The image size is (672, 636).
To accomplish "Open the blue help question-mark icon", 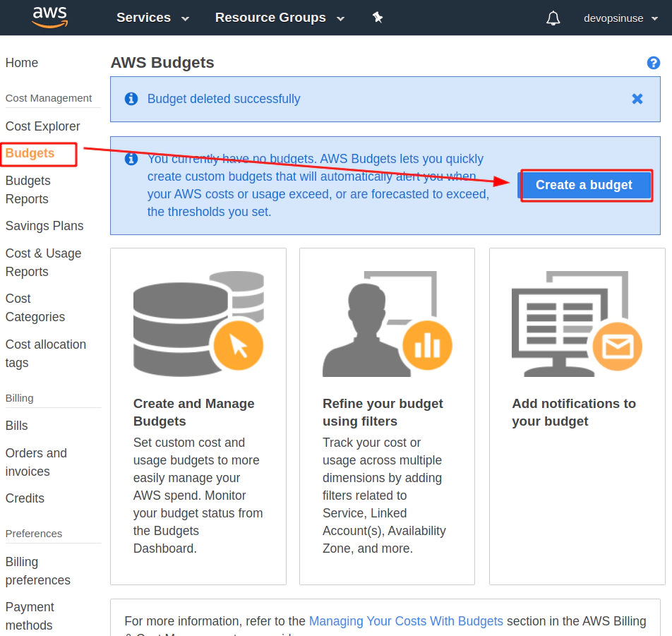I will [x=653, y=63].
